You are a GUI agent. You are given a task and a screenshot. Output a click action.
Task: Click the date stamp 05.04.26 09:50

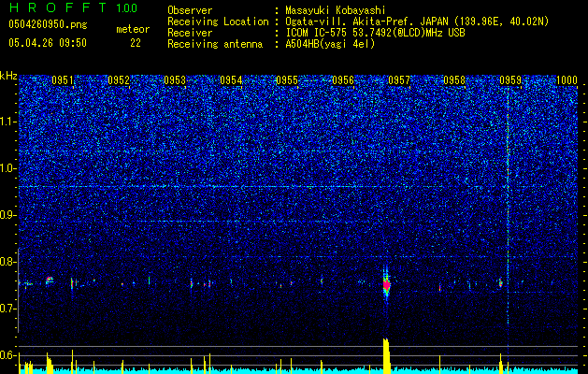coord(48,43)
